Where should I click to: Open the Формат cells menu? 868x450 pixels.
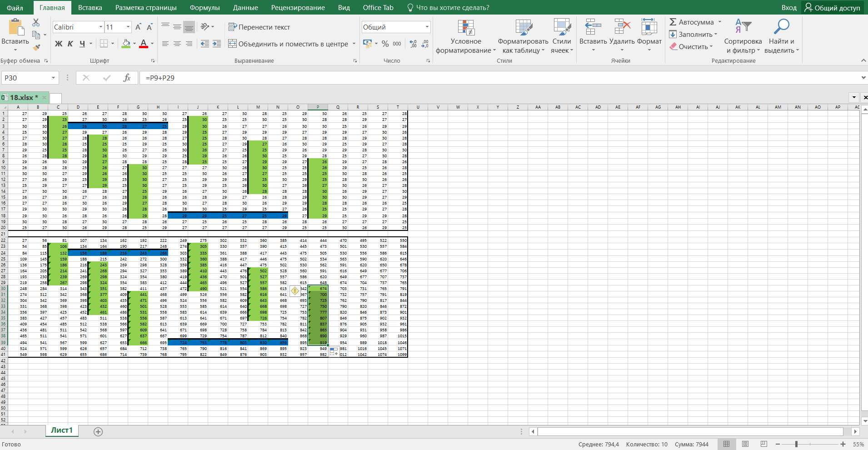[x=649, y=35]
